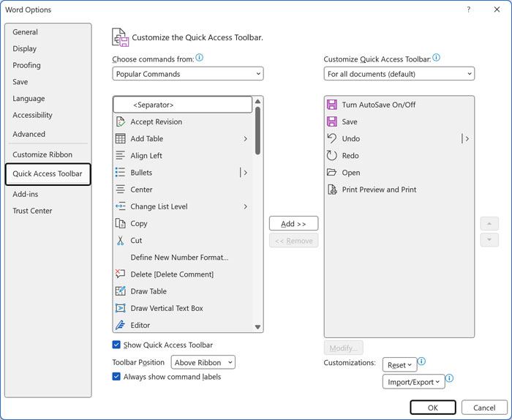Screen dimensions: 512x420
Task: Open the Add-ins category
Action: pyautogui.click(x=48, y=194)
